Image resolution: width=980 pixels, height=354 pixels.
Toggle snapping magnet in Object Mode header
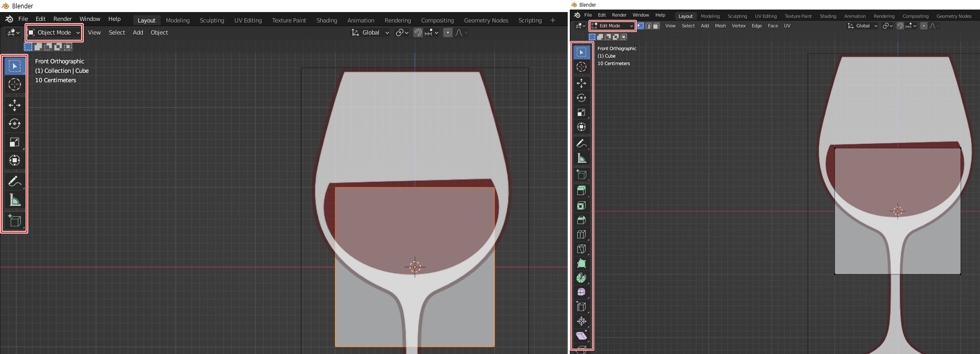click(418, 32)
